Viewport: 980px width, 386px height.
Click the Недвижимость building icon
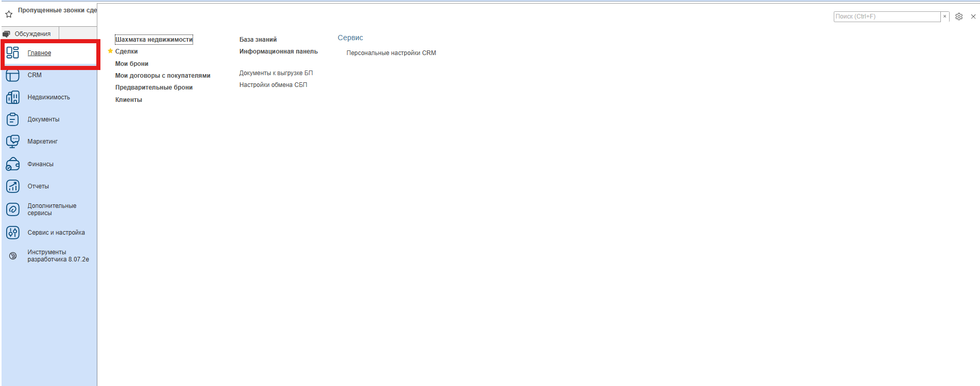[x=13, y=97]
